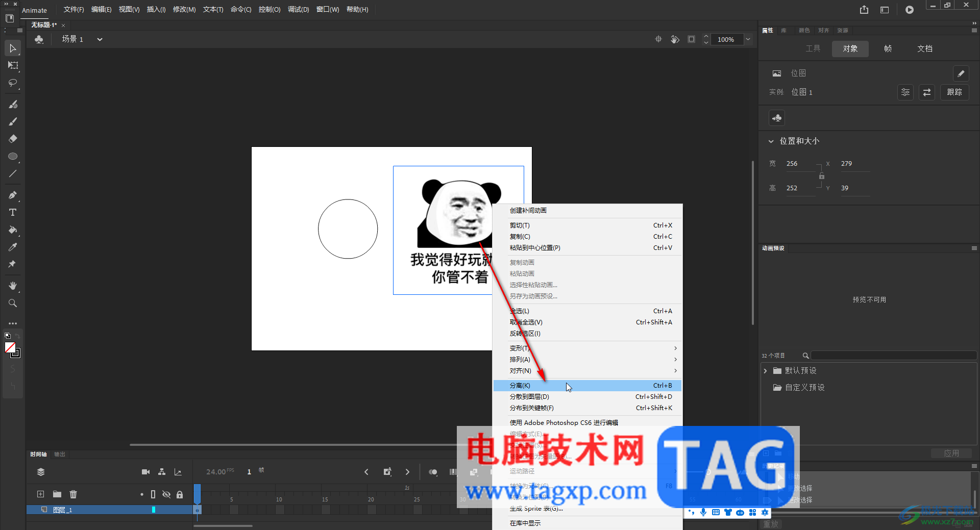Click the add camera icon in timeline
Screen dimensions: 980x530
point(145,472)
